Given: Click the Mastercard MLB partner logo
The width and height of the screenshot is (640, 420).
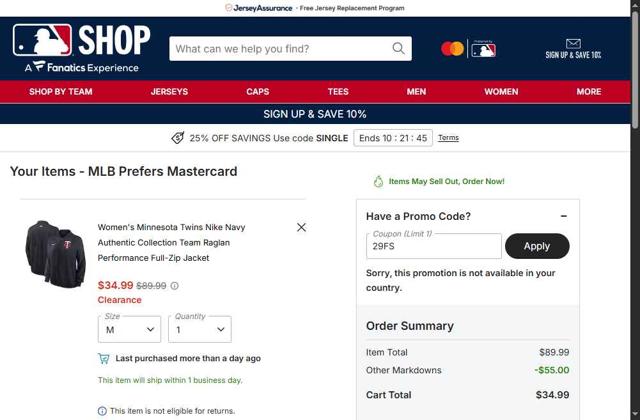Looking at the screenshot, I should pyautogui.click(x=469, y=49).
